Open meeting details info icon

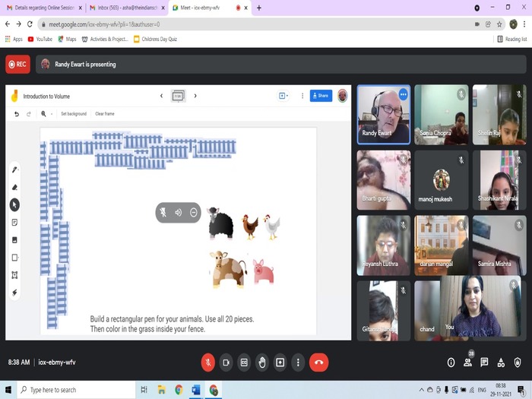(451, 363)
